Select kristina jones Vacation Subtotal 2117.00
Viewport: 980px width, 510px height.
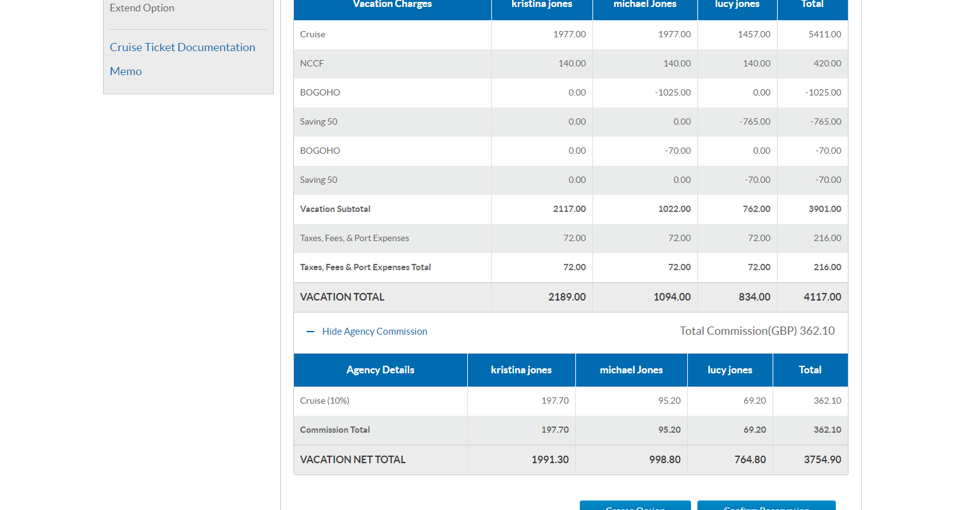coord(570,209)
